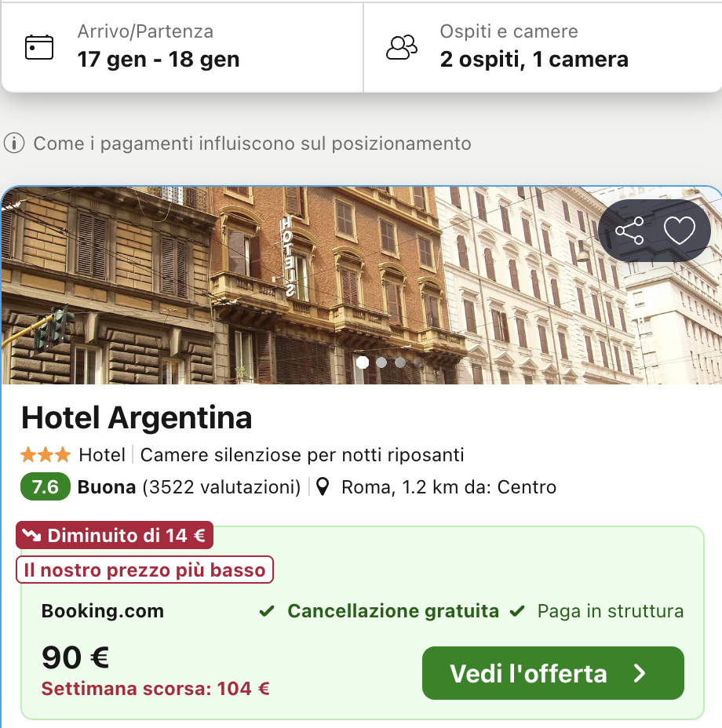
Task: Open the Come i pagamenti influiscono sul posizionamento notice
Action: (x=251, y=144)
